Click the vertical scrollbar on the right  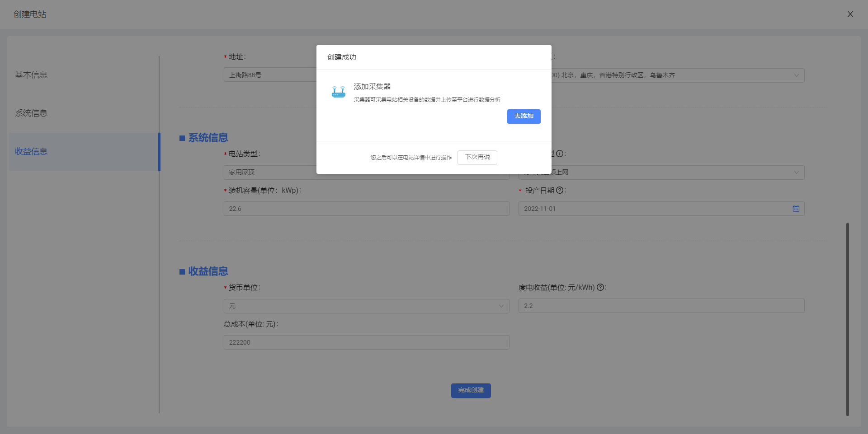pos(847,318)
